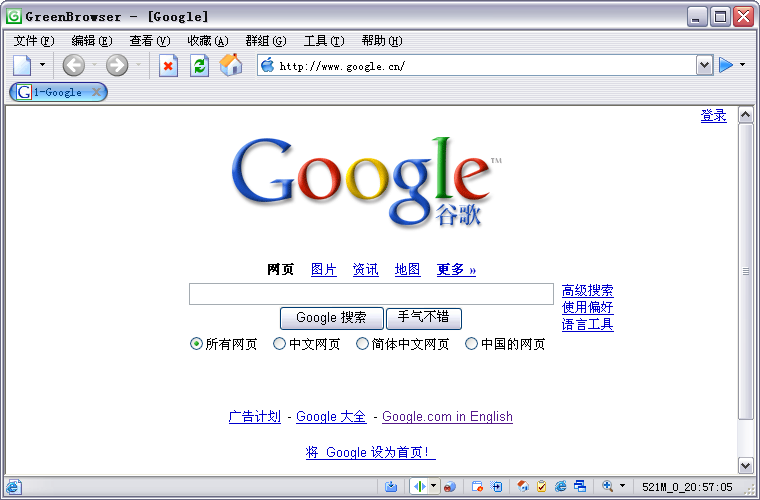Open the 资讯 news link
This screenshot has width=760, height=500.
tap(365, 269)
